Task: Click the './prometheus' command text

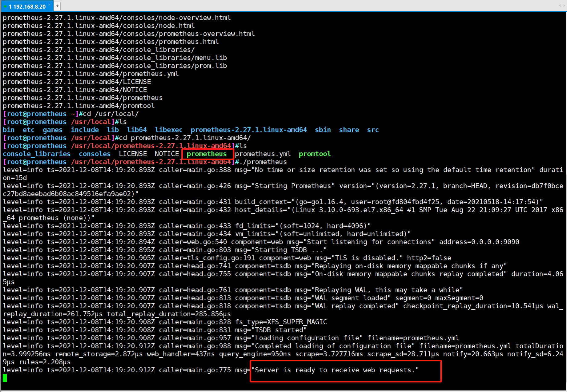Action: [263, 162]
